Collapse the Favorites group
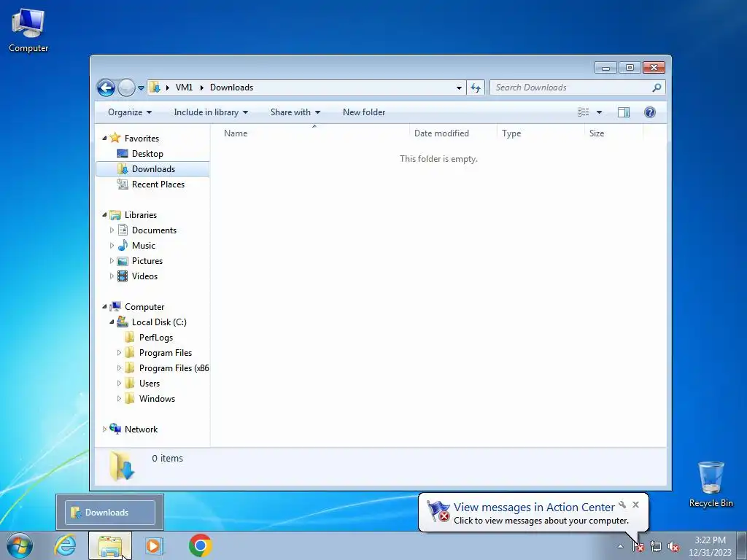This screenshot has height=560, width=747. point(104,138)
